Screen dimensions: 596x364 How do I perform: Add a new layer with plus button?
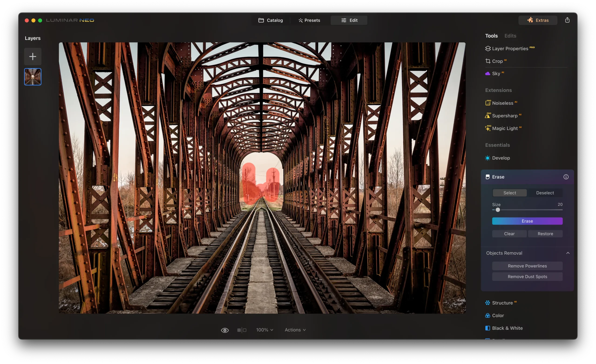pos(33,57)
